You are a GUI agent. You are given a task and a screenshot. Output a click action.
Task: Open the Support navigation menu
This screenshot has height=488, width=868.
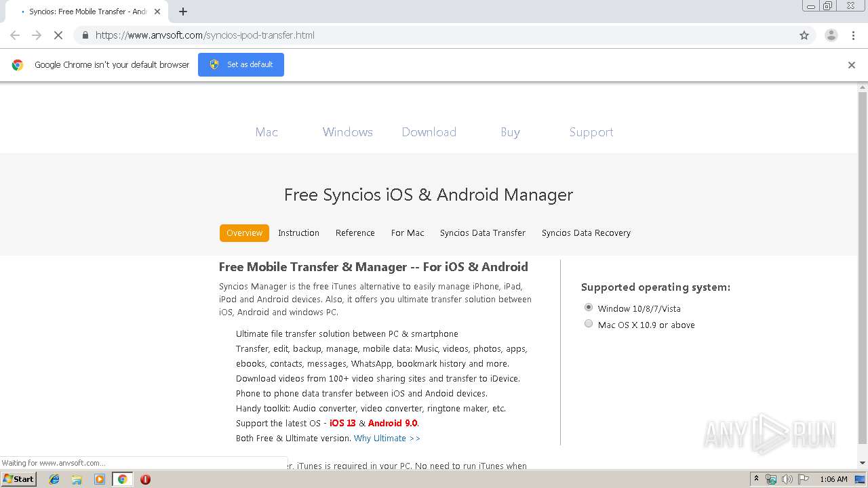[x=591, y=132]
